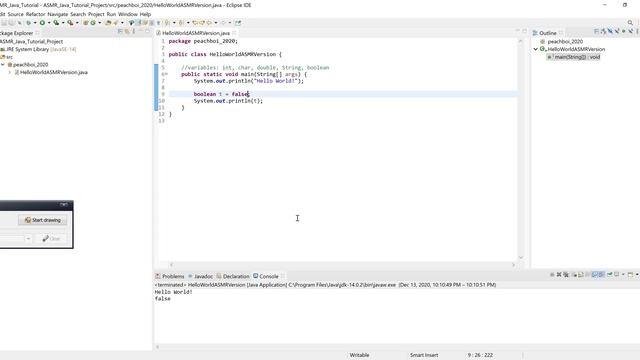Click the Save icon in main toolbar

pos(4,23)
